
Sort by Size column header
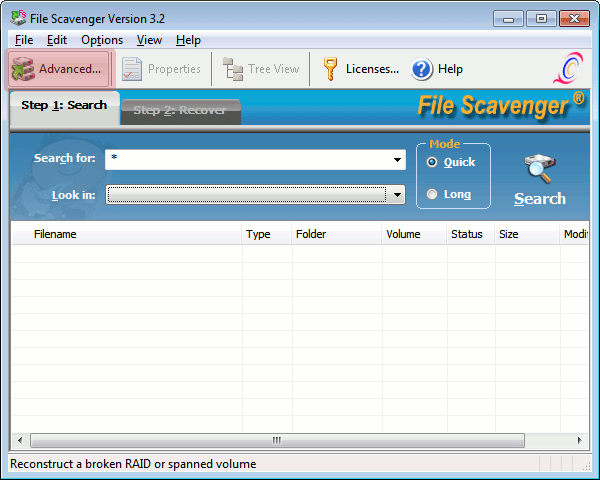[x=527, y=234]
